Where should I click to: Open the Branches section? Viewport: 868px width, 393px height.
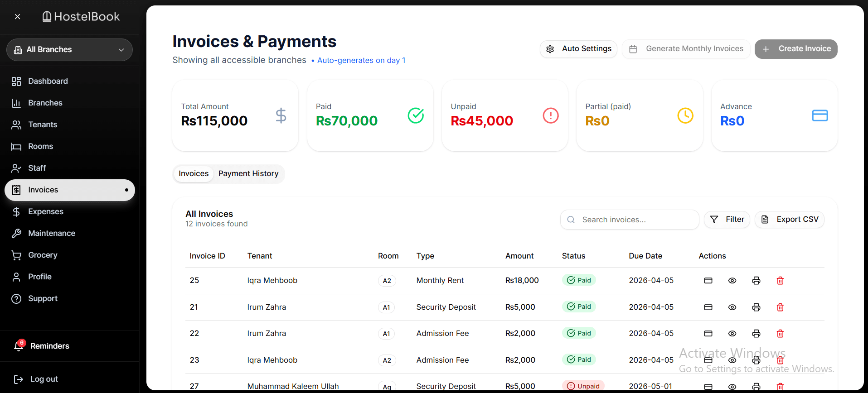(69, 103)
